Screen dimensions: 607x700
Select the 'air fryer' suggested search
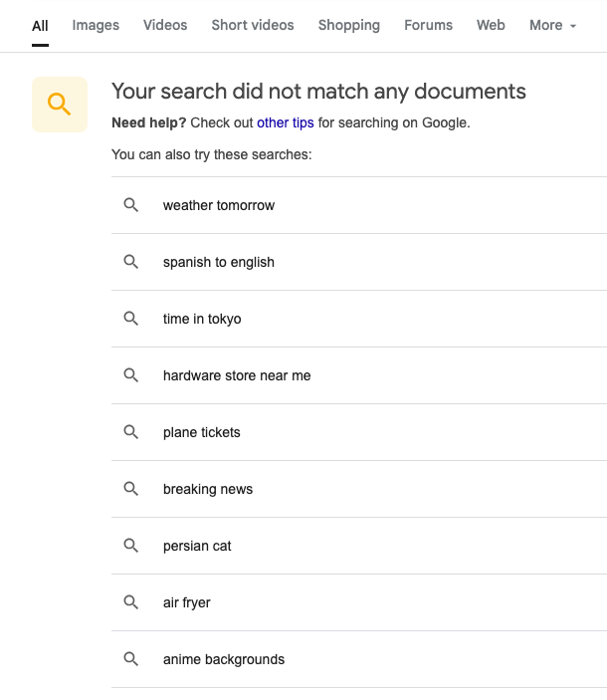click(x=187, y=602)
